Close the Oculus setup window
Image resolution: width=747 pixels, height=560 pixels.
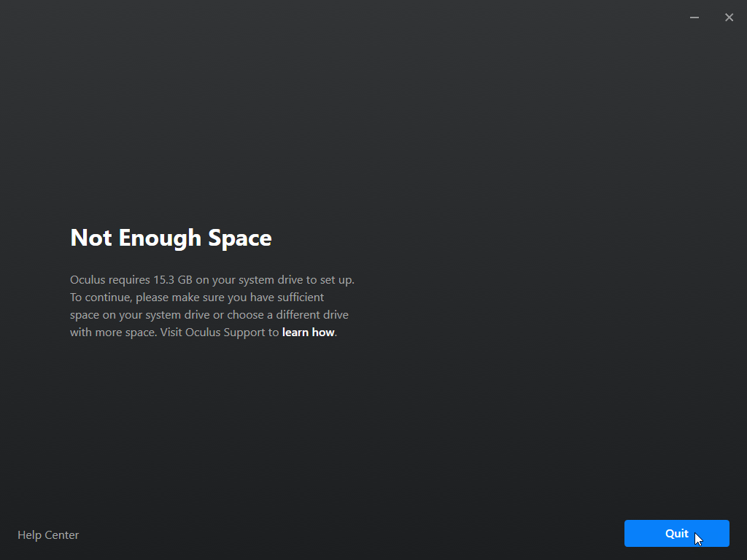pos(729,17)
